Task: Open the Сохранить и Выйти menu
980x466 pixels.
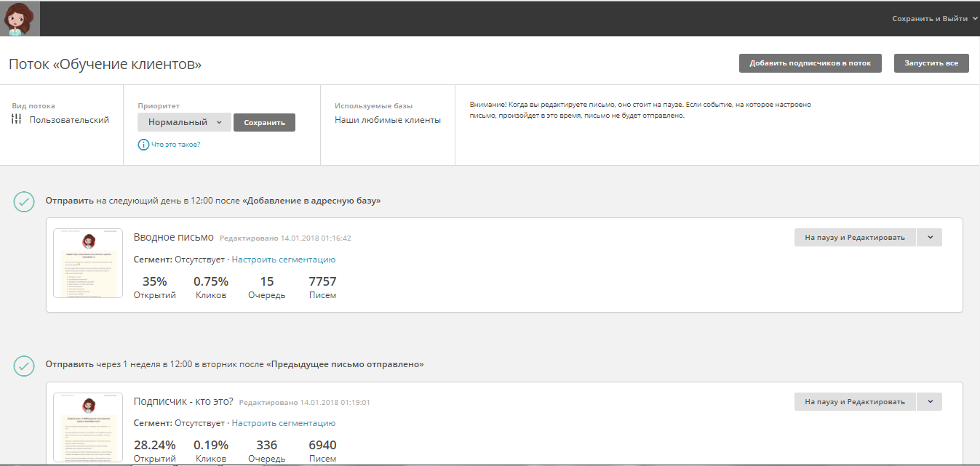Action: point(934,19)
